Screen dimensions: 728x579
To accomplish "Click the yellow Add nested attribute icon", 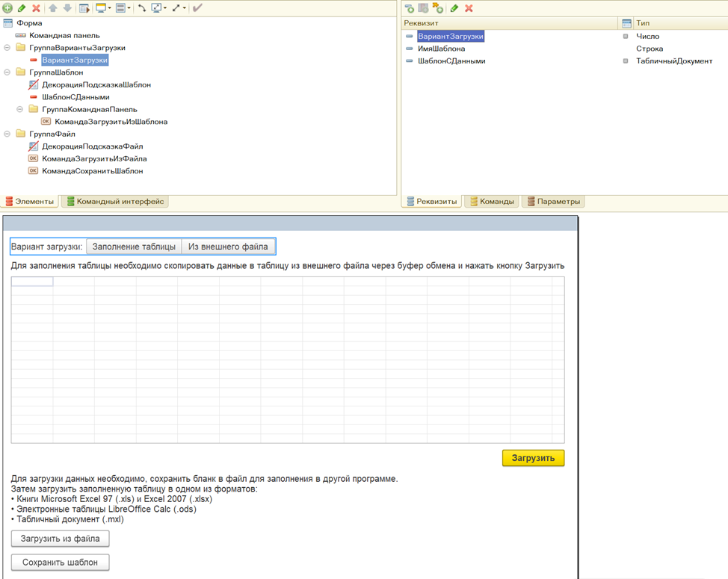I will click(438, 8).
